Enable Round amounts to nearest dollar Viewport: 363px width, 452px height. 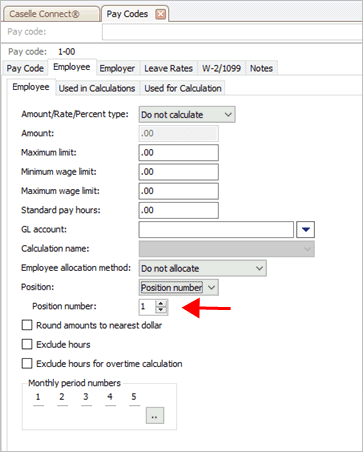pyautogui.click(x=27, y=325)
